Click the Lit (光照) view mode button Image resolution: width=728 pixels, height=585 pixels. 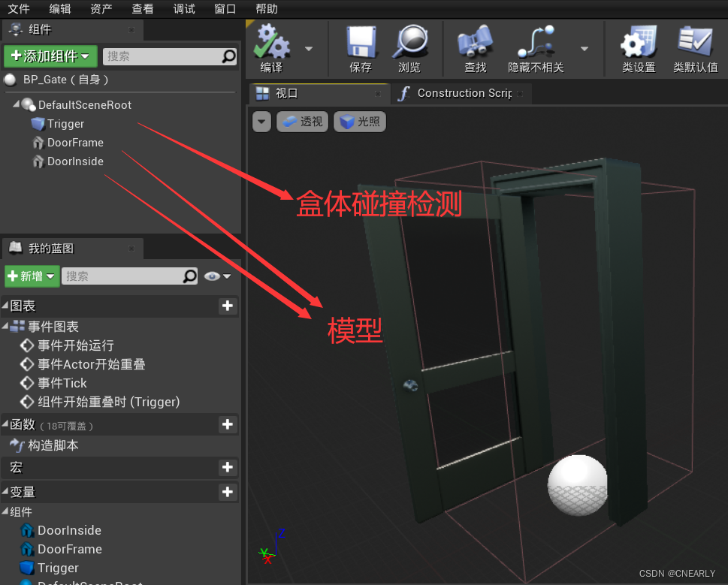(x=360, y=122)
